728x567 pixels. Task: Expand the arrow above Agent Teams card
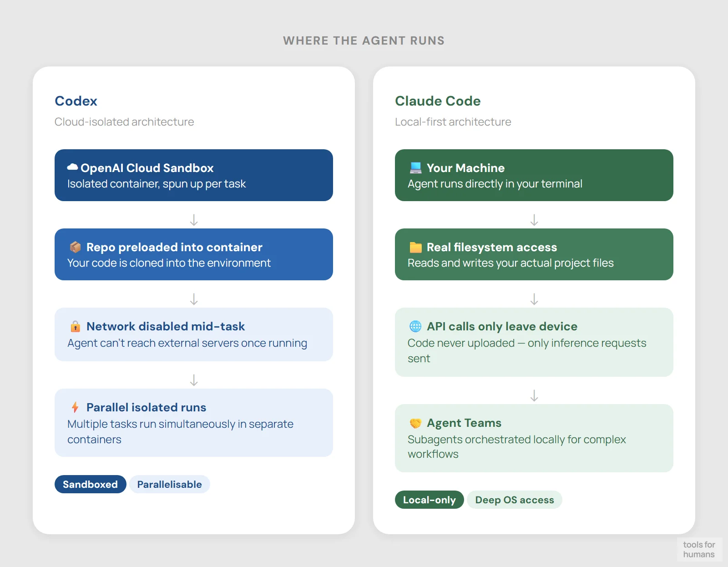point(534,395)
